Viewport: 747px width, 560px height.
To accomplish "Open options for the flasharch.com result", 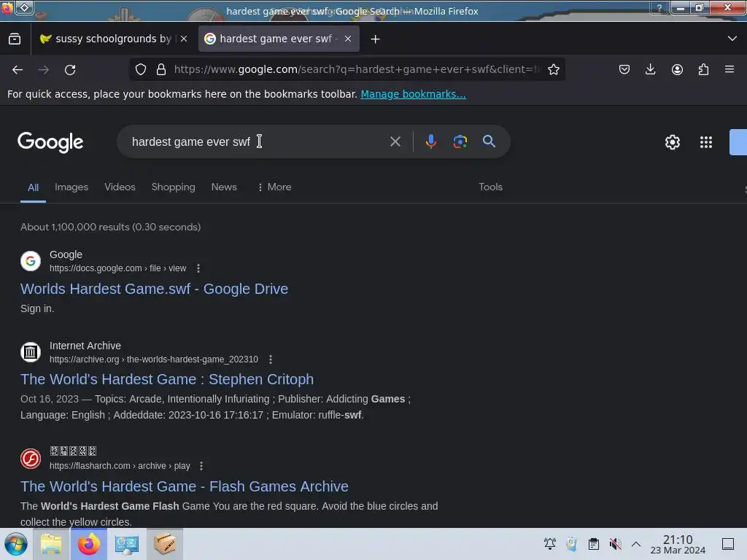I will tap(201, 466).
